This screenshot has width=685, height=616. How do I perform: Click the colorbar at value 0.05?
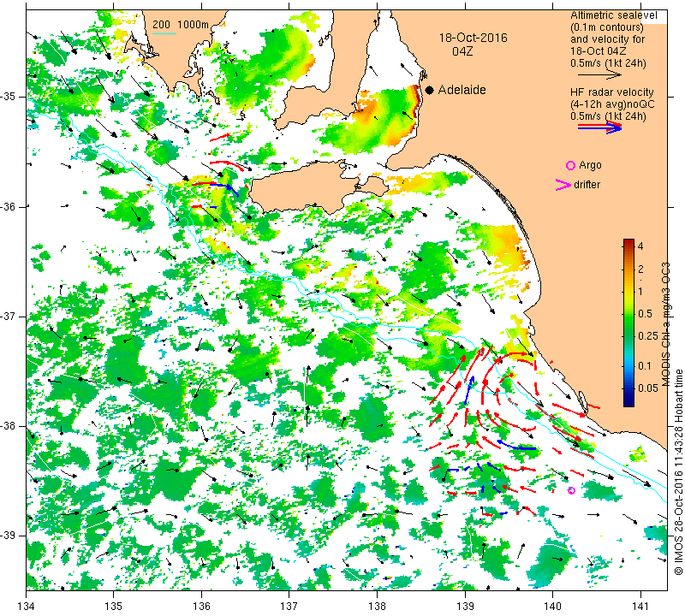click(628, 388)
